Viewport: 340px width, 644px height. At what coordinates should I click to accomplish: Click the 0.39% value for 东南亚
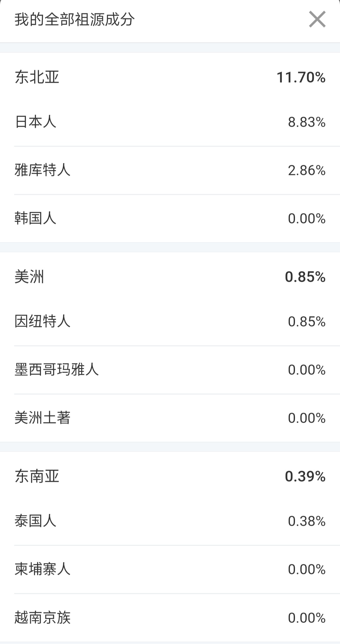(305, 476)
